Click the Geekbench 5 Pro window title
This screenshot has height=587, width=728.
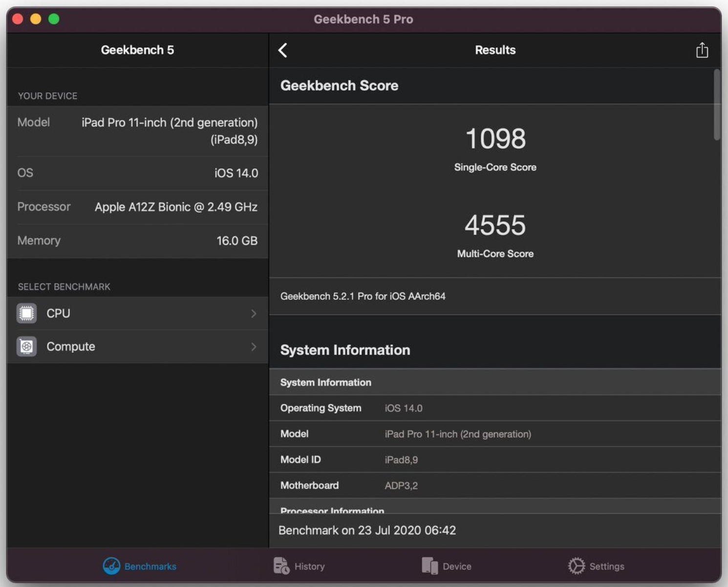coord(364,20)
